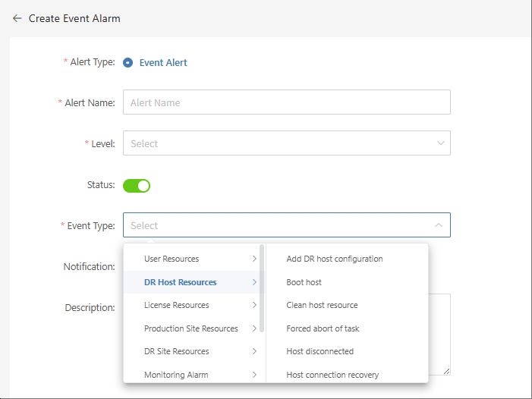Click the Description textarea resize handle
This screenshot has height=399, width=532.
click(447, 372)
